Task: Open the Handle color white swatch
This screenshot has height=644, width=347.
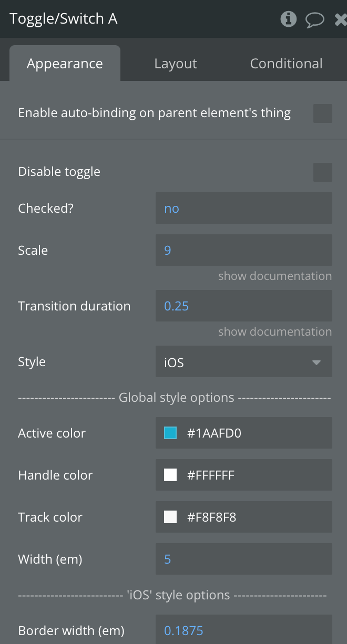Action: coord(170,475)
